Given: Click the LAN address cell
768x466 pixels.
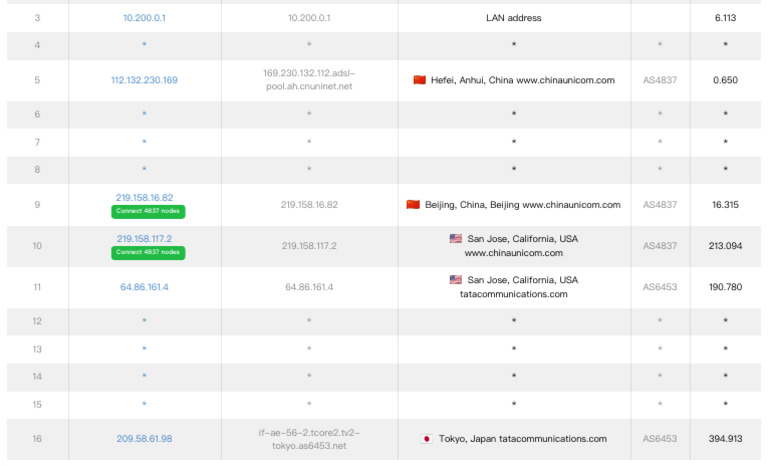Looking at the screenshot, I should click(513, 18).
